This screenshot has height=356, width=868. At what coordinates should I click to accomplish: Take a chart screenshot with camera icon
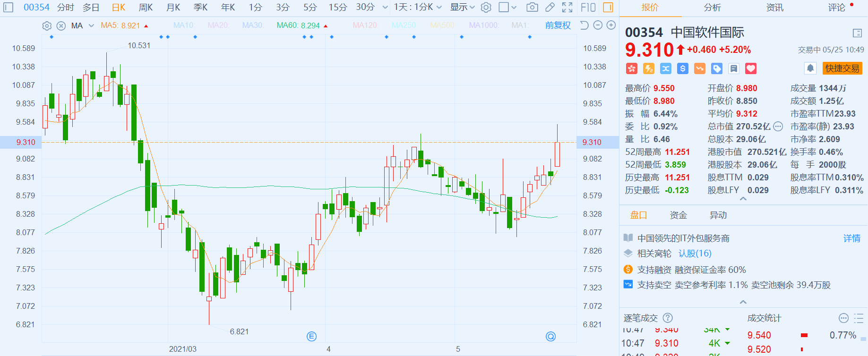tap(532, 7)
